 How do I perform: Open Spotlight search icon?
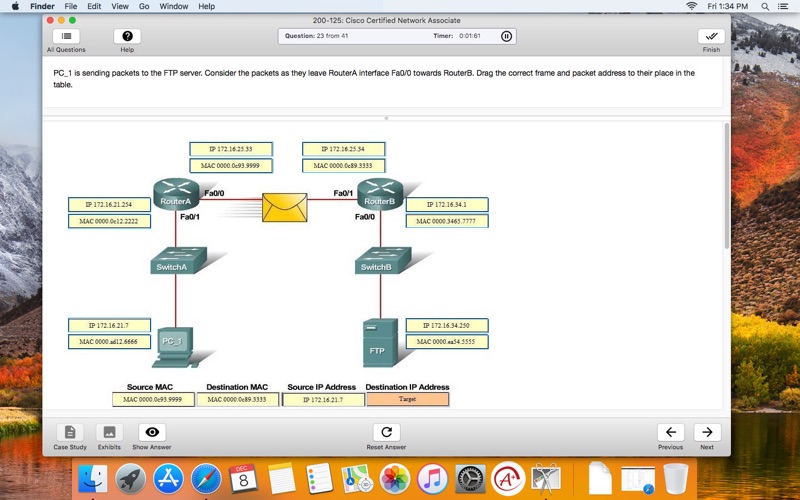tap(765, 6)
